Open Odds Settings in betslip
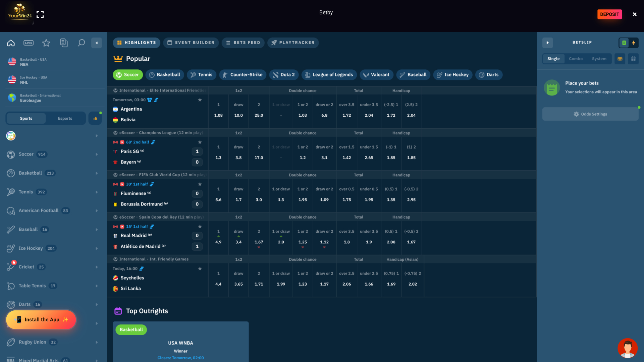The height and width of the screenshot is (362, 644). 590,114
